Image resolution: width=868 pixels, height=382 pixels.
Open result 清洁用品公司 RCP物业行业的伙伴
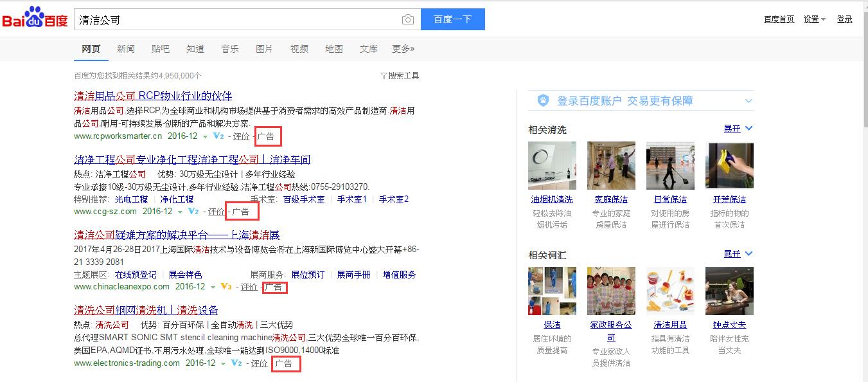[153, 96]
